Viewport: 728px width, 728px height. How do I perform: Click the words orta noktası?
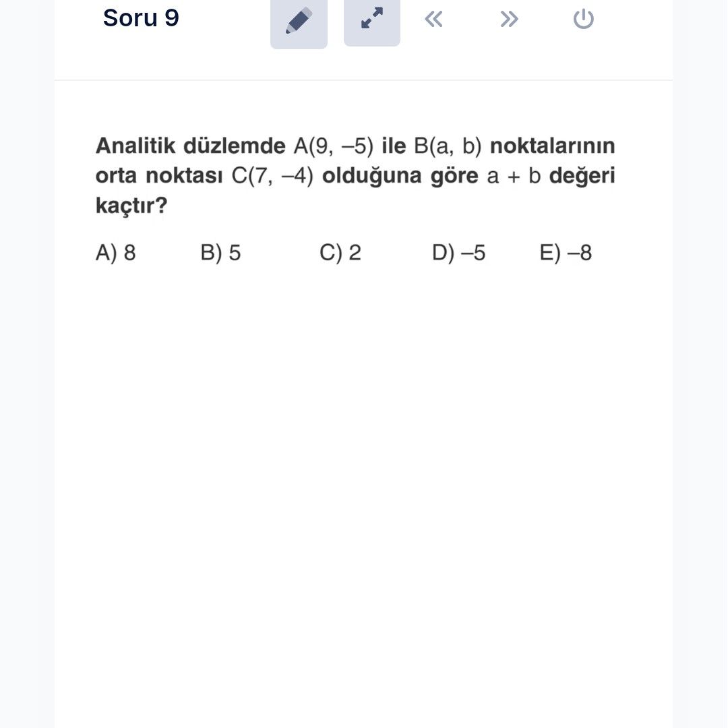pyautogui.click(x=159, y=177)
